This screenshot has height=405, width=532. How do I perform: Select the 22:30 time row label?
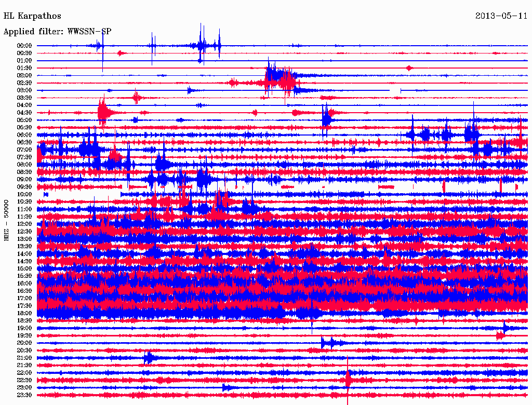24,380
